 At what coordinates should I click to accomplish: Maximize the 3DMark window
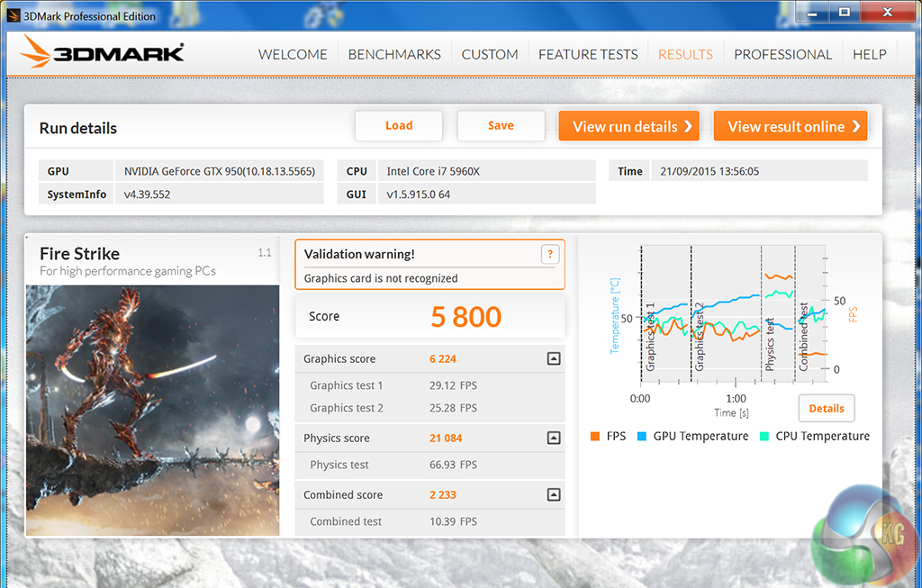[845, 13]
